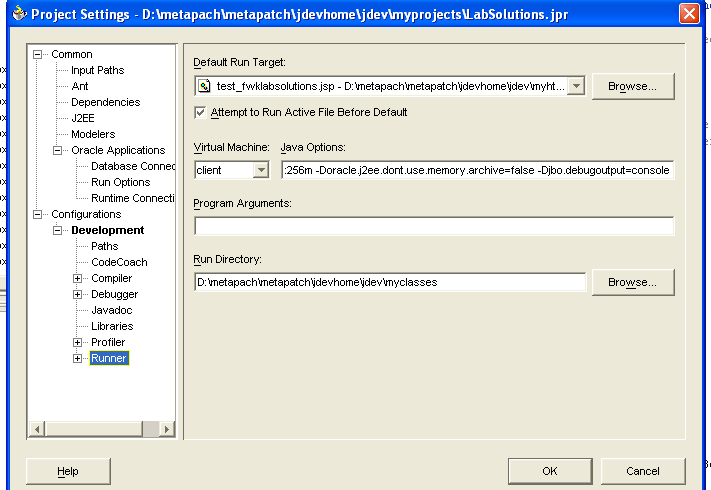Image resolution: width=711 pixels, height=490 pixels.
Task: Select Dependencies in the tree
Action: 106,102
